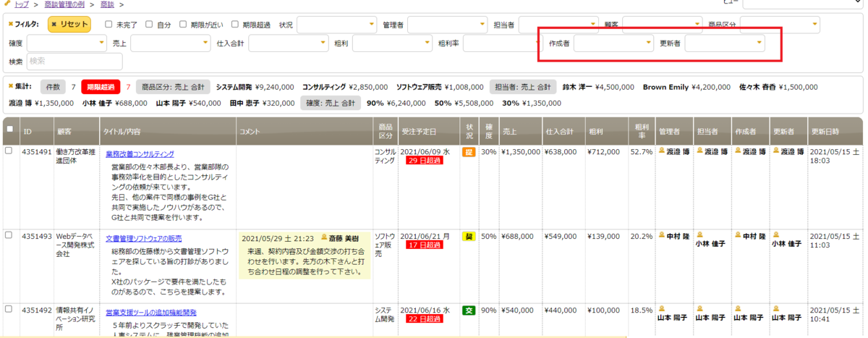Click comment timestamp 2021/05/29 土 21:23
868x338 pixels.
tap(278, 237)
